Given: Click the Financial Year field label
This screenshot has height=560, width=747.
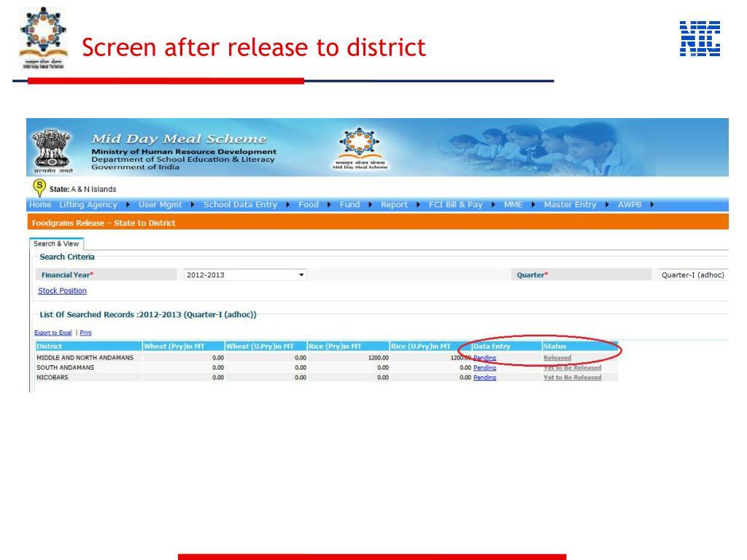Looking at the screenshot, I should pyautogui.click(x=67, y=275).
